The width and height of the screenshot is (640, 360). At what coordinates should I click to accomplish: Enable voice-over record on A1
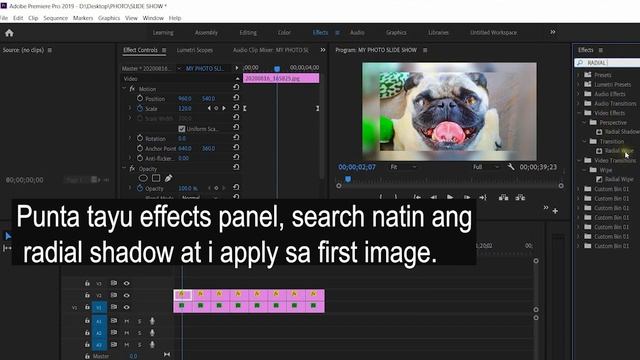click(152, 321)
